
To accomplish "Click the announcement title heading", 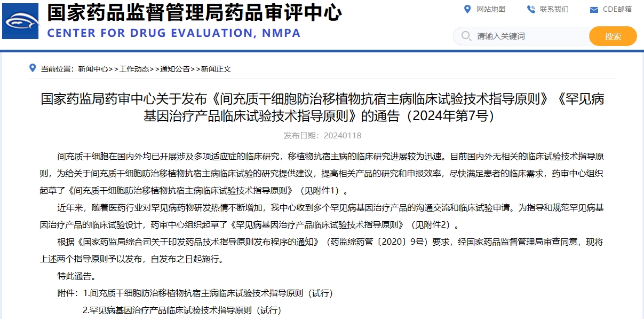I will [322, 107].
